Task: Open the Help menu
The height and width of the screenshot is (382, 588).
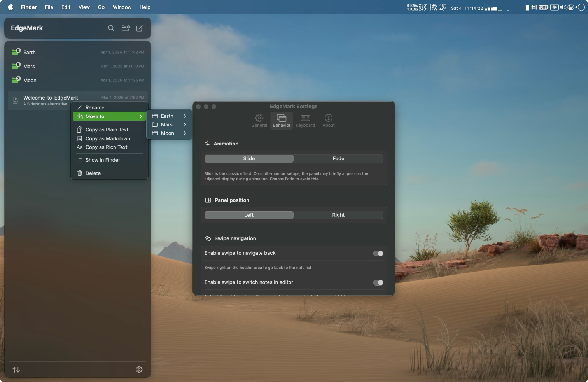Action: pos(145,7)
